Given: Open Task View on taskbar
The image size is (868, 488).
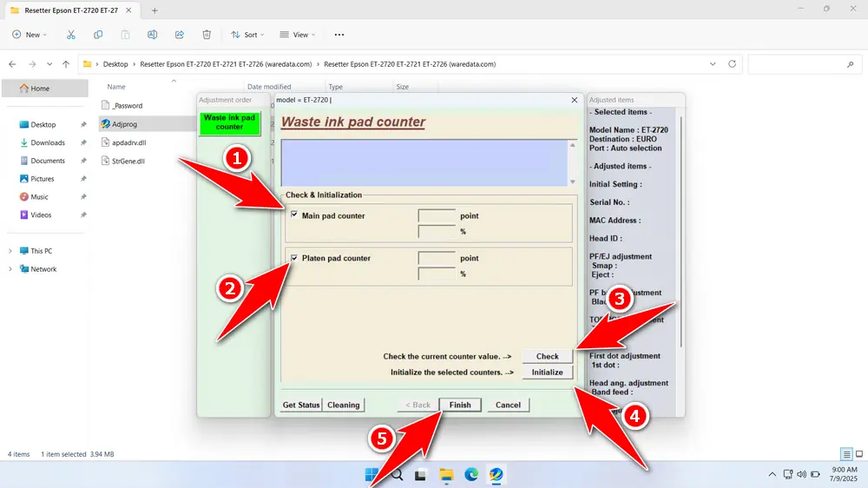Looking at the screenshot, I should pyautogui.click(x=421, y=475).
